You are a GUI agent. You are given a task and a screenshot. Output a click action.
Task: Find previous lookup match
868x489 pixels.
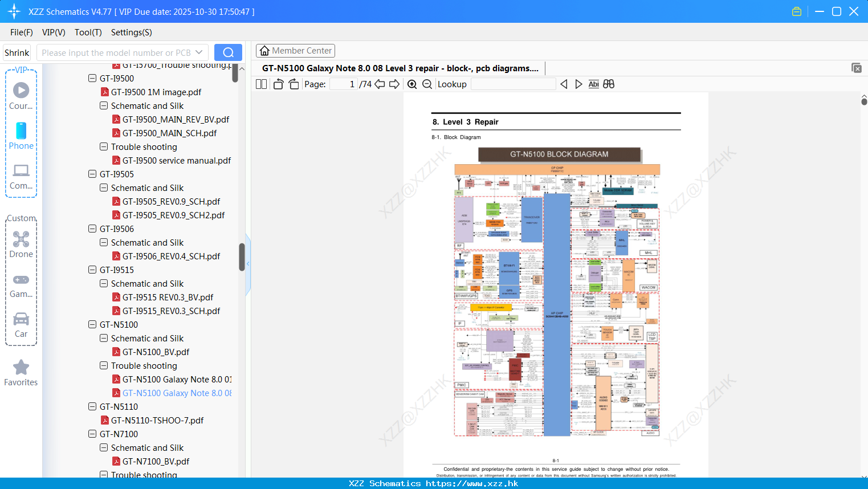(x=564, y=84)
